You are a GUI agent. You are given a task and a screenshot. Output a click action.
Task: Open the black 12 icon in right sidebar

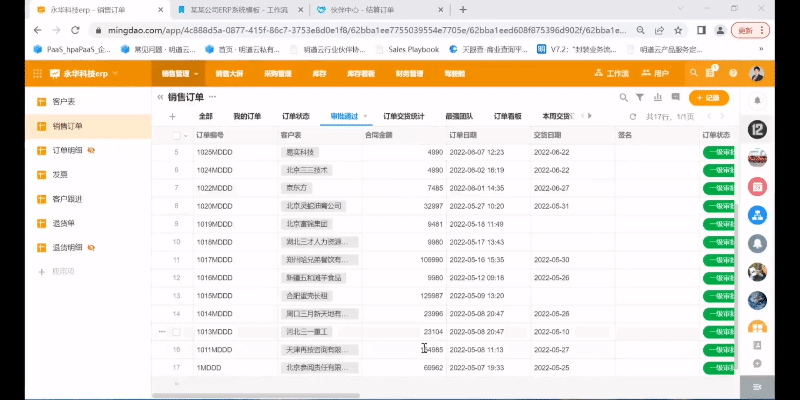click(757, 130)
